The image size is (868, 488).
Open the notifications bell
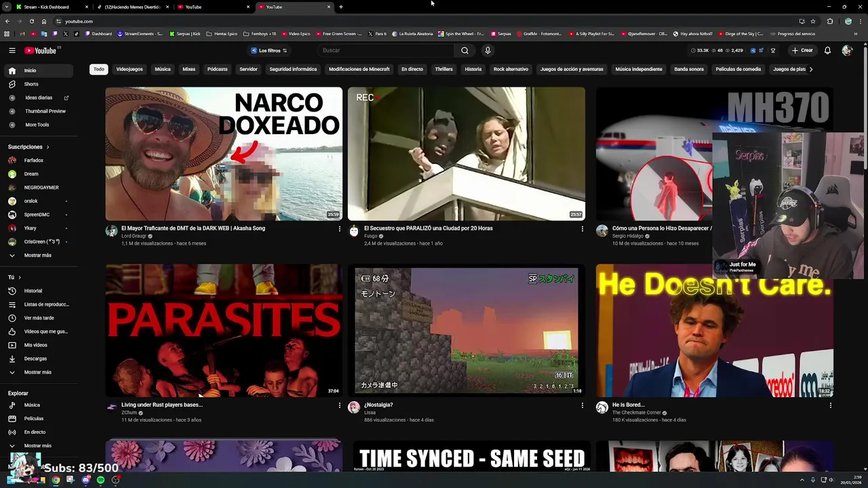(x=827, y=50)
